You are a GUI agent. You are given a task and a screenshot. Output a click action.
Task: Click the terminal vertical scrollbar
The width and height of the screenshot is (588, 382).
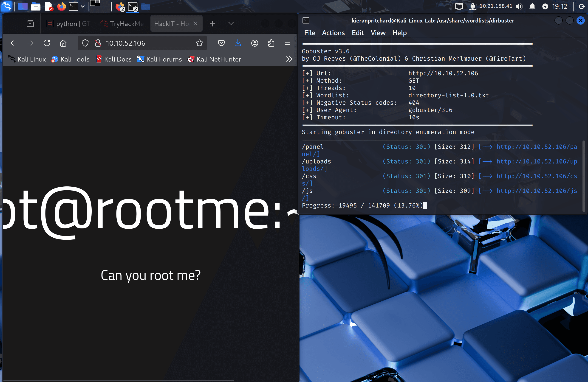tap(584, 176)
